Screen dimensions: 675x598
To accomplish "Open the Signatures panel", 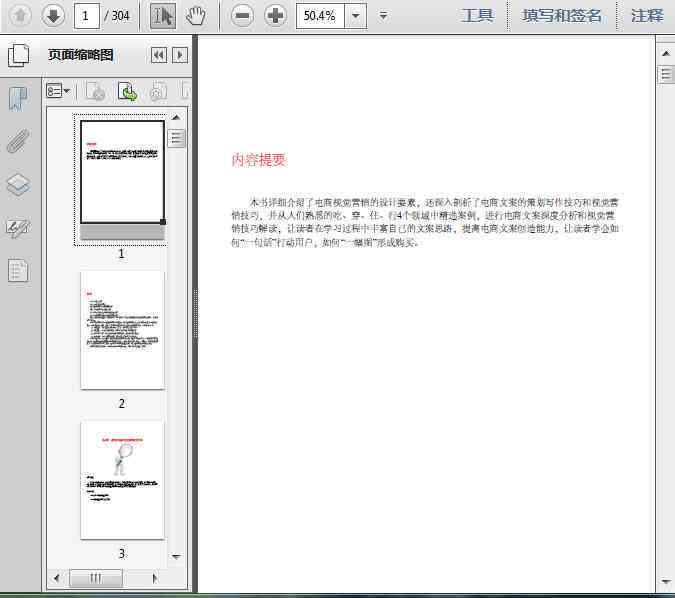I will click(18, 228).
